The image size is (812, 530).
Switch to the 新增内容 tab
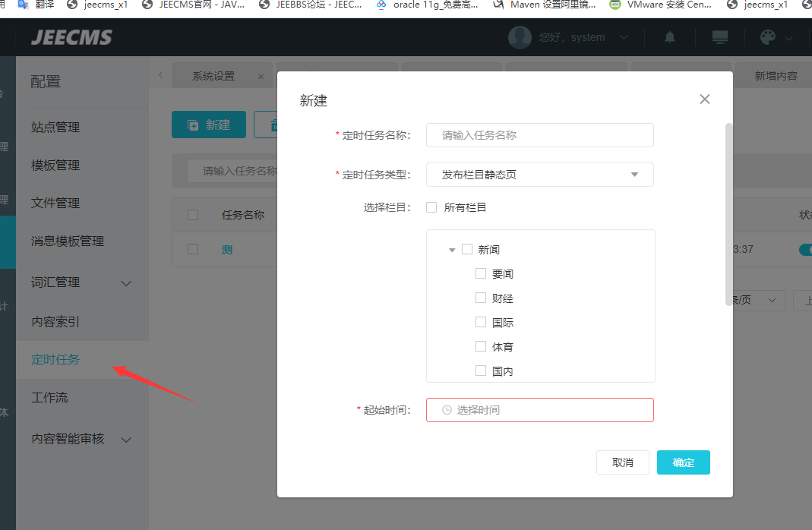pyautogui.click(x=776, y=77)
